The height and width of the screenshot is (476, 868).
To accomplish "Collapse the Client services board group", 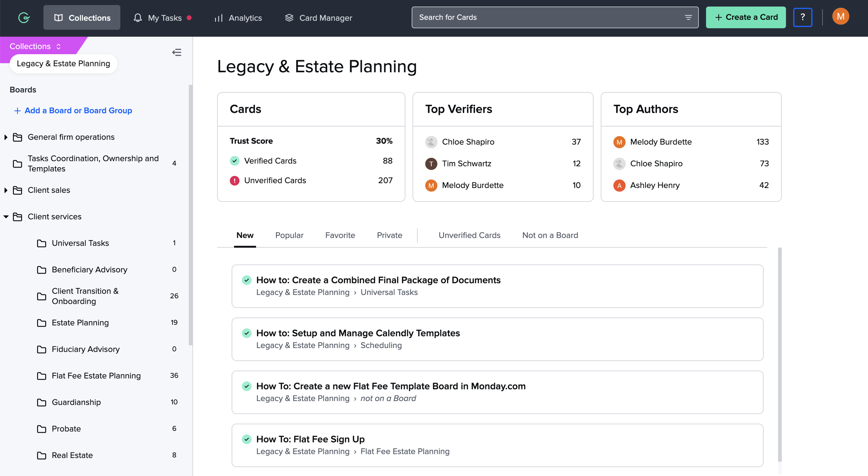I will (x=6, y=216).
